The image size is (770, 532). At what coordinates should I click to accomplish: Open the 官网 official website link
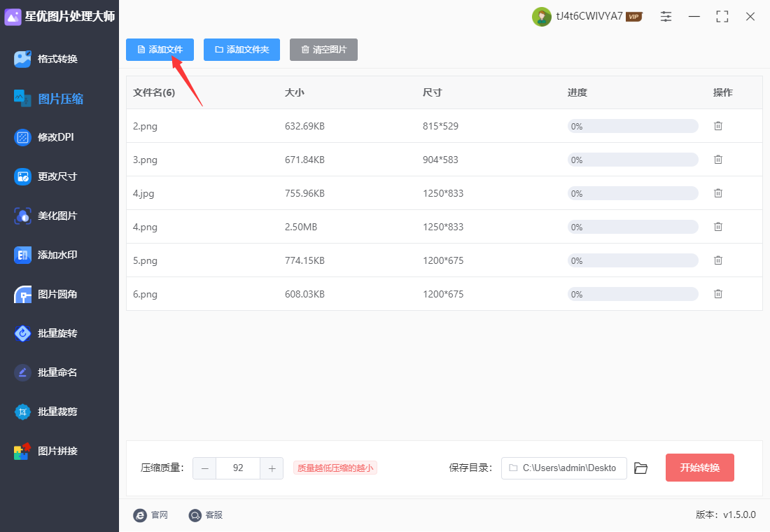pyautogui.click(x=150, y=514)
